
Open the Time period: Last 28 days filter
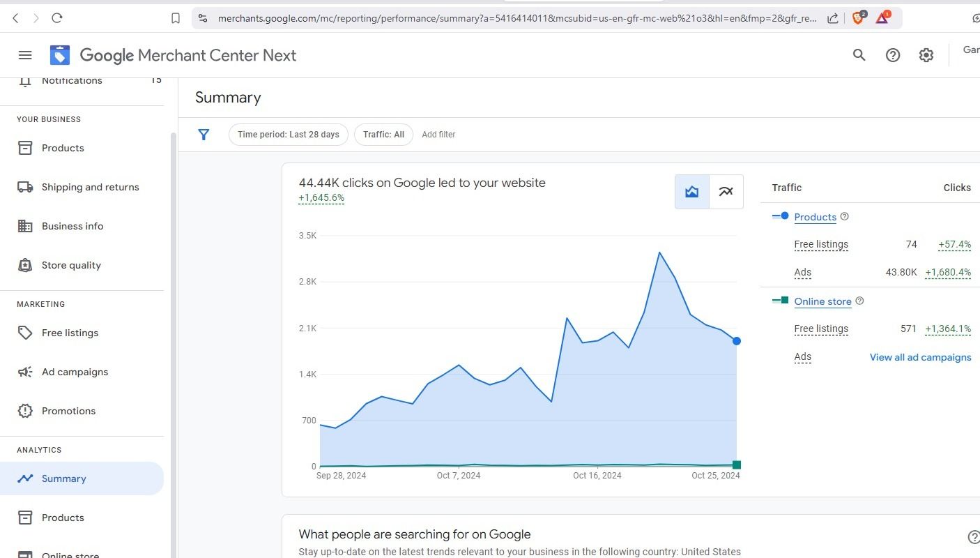point(288,135)
